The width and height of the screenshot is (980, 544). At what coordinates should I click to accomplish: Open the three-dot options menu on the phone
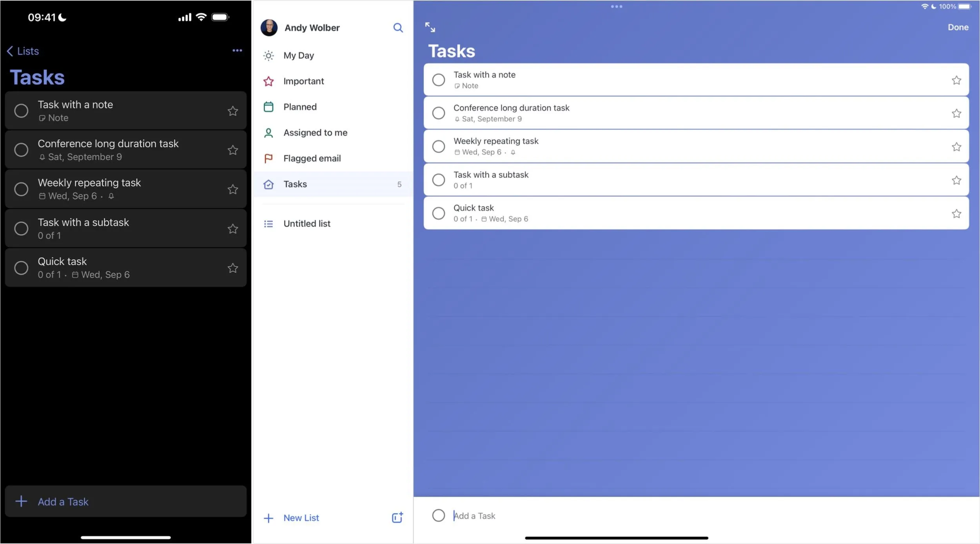pos(237,51)
